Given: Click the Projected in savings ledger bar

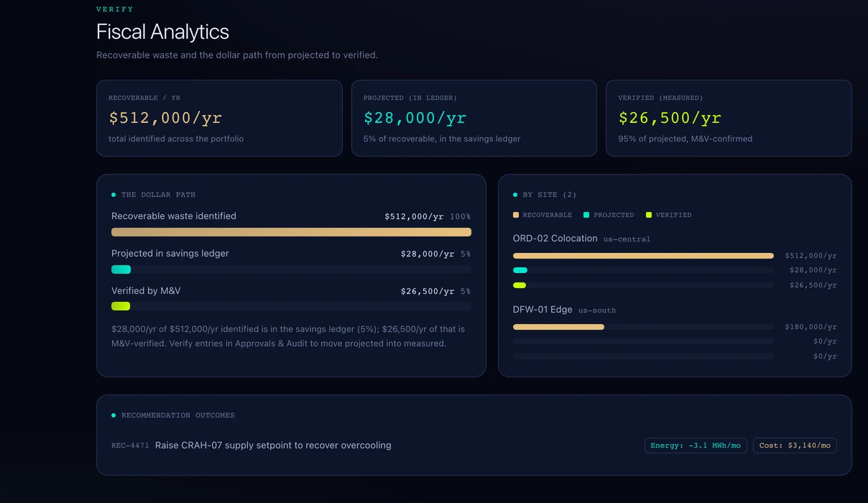Looking at the screenshot, I should (291, 269).
